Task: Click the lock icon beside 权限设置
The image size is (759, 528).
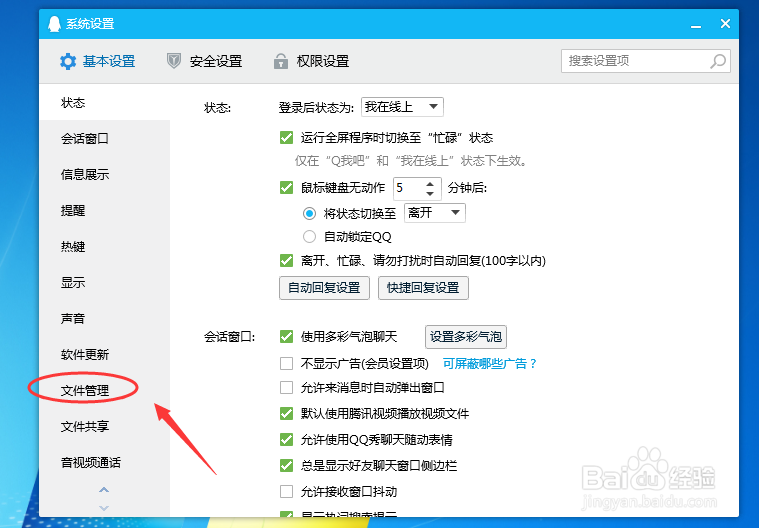Action: click(x=281, y=61)
